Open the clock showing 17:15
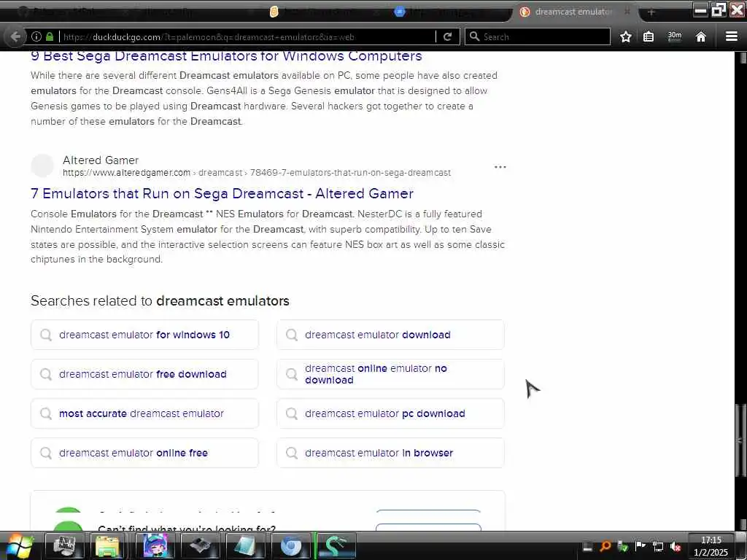The width and height of the screenshot is (747, 560). (x=711, y=546)
